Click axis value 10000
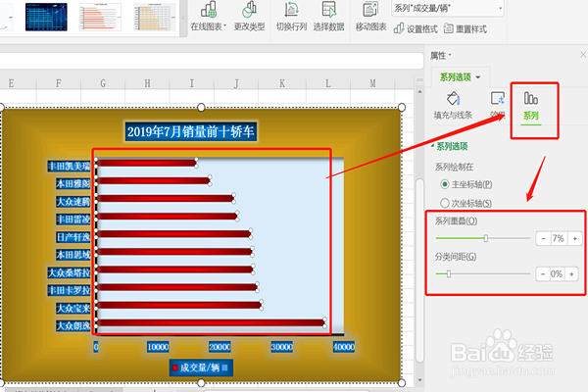588x392 pixels. pos(158,347)
